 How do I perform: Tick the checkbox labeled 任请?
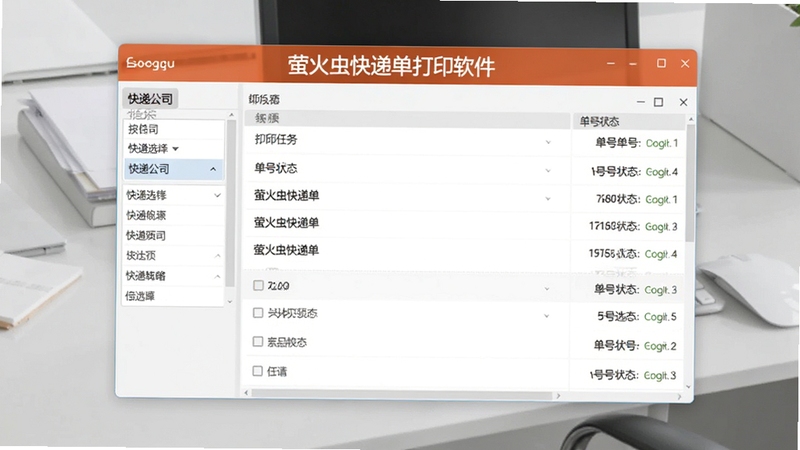257,371
